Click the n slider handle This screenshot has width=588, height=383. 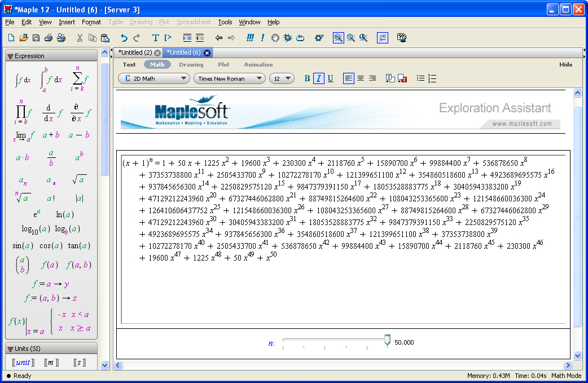pos(387,340)
